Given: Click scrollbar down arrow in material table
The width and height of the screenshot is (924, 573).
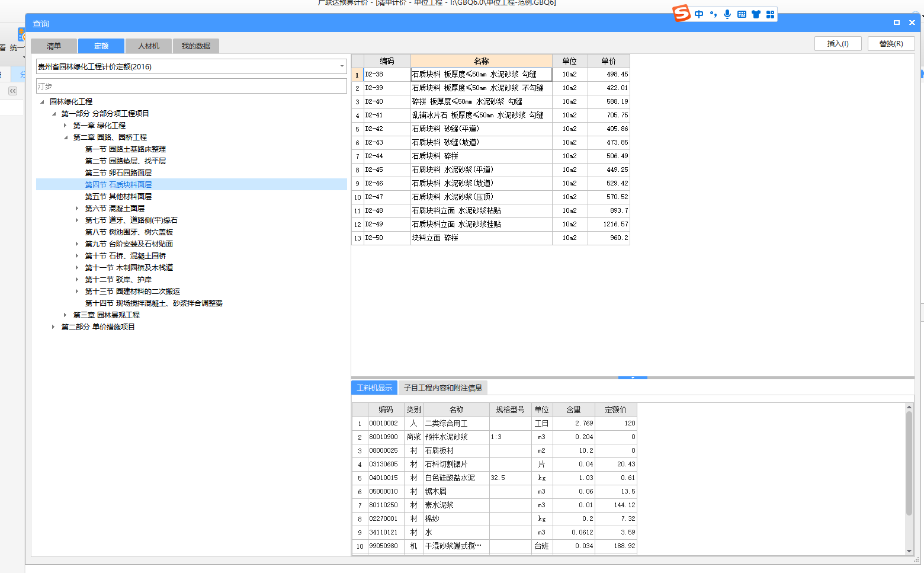Looking at the screenshot, I should pyautogui.click(x=909, y=551).
